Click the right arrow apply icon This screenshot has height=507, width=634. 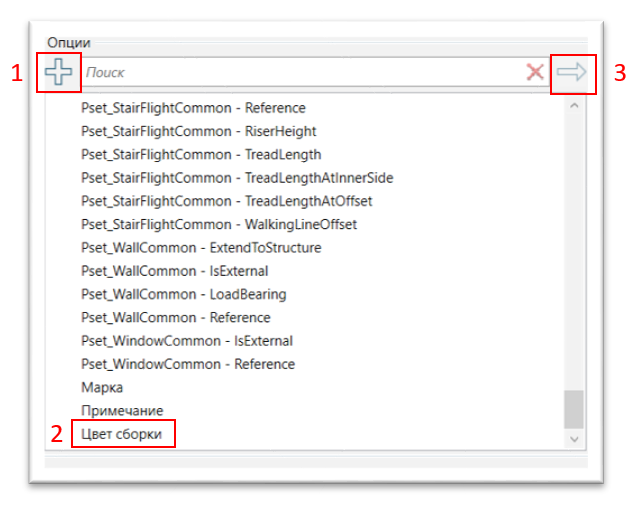[573, 72]
